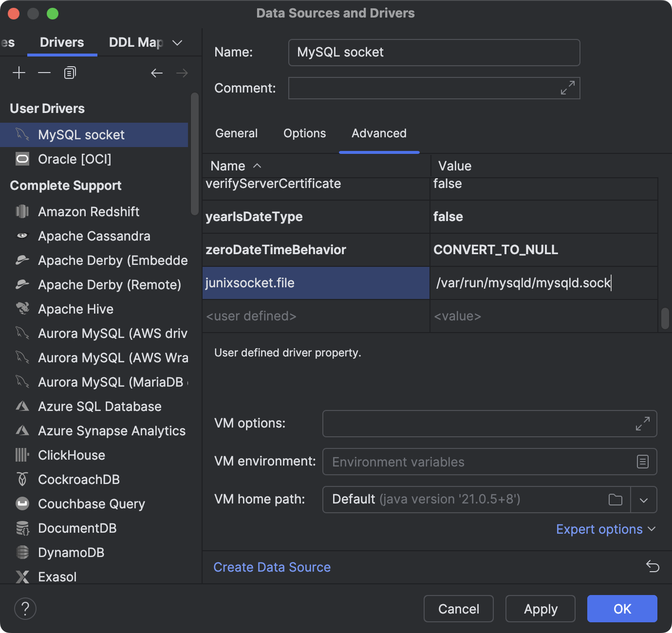Select the DynamoDB driver icon

[x=22, y=552]
